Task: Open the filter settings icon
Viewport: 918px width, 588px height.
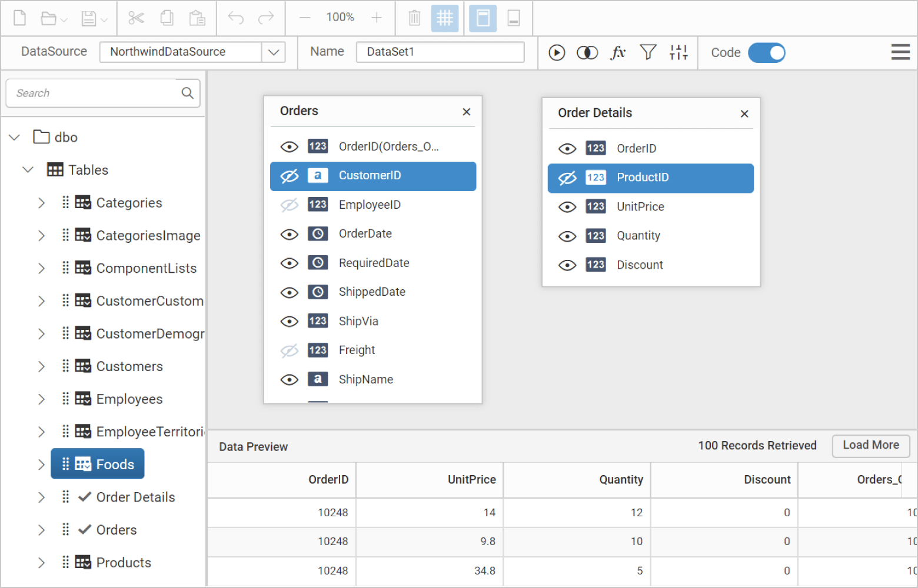Action: point(648,52)
